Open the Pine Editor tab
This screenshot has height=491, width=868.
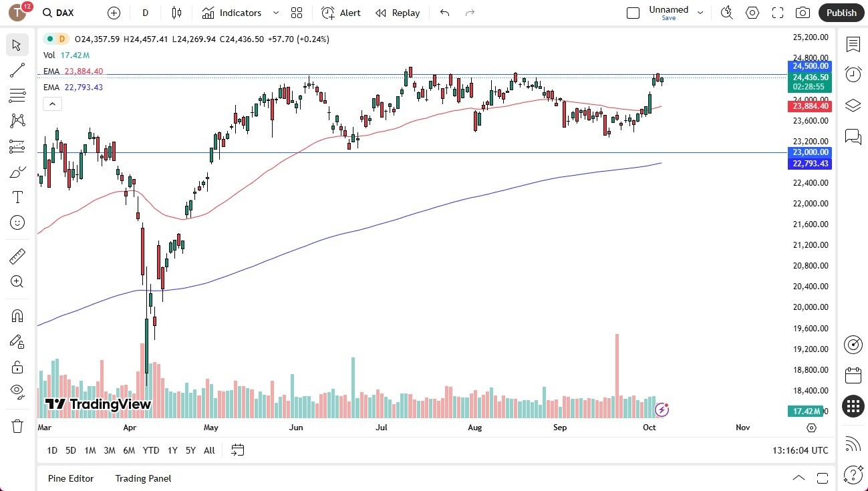[x=70, y=478]
